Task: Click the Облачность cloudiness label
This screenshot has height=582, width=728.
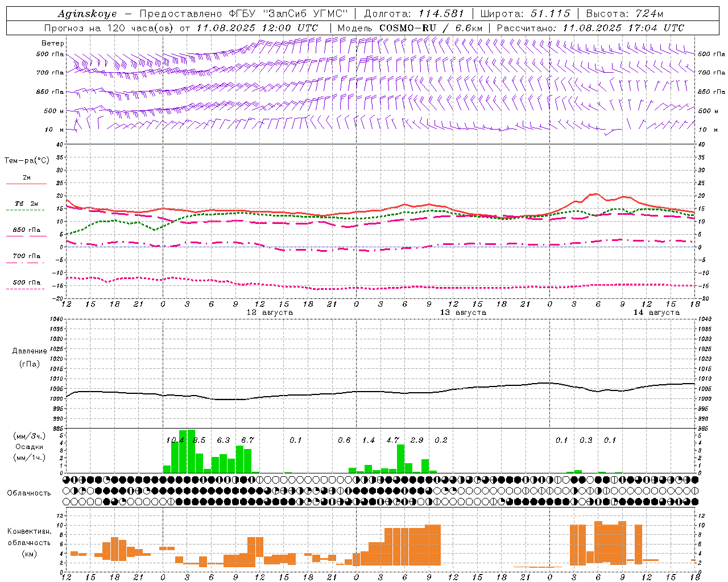Action: pyautogui.click(x=29, y=493)
